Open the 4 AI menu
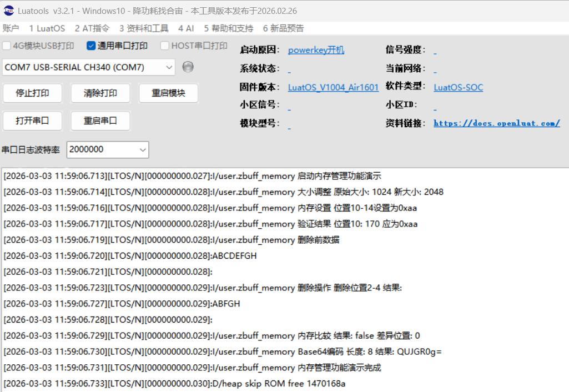This screenshot has width=569, height=392. tap(186, 28)
